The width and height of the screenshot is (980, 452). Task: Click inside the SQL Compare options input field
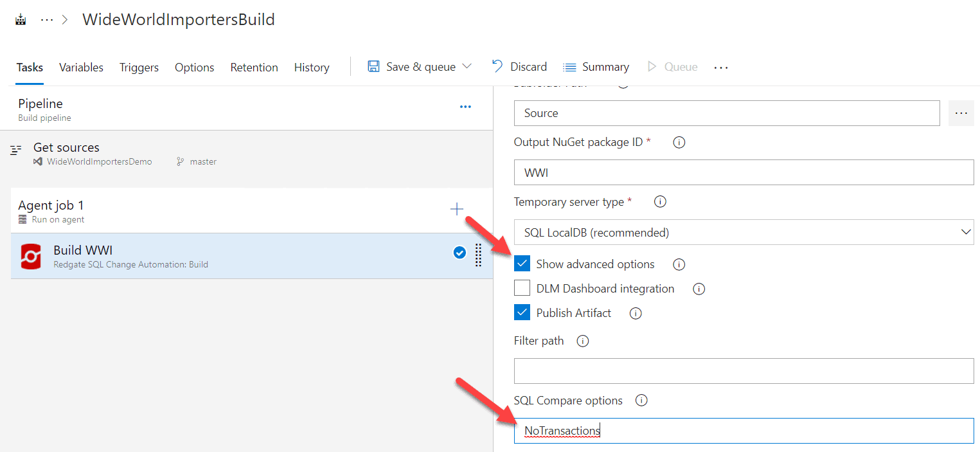707,430
